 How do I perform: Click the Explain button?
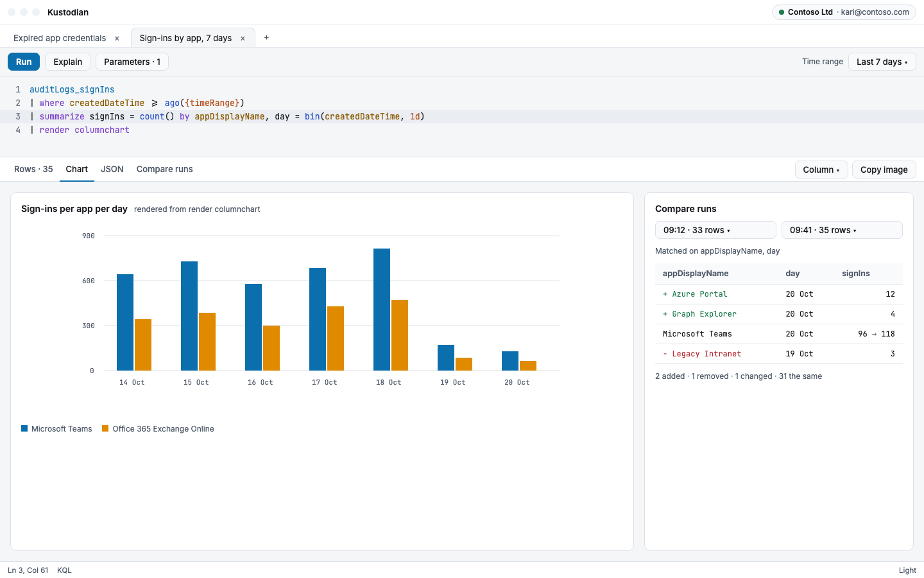coord(68,62)
